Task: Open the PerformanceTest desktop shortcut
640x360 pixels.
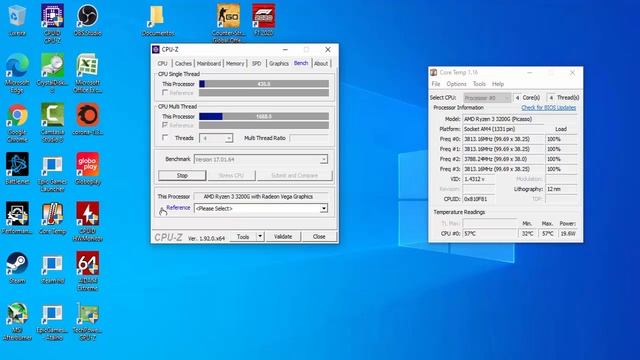Action: point(17,219)
